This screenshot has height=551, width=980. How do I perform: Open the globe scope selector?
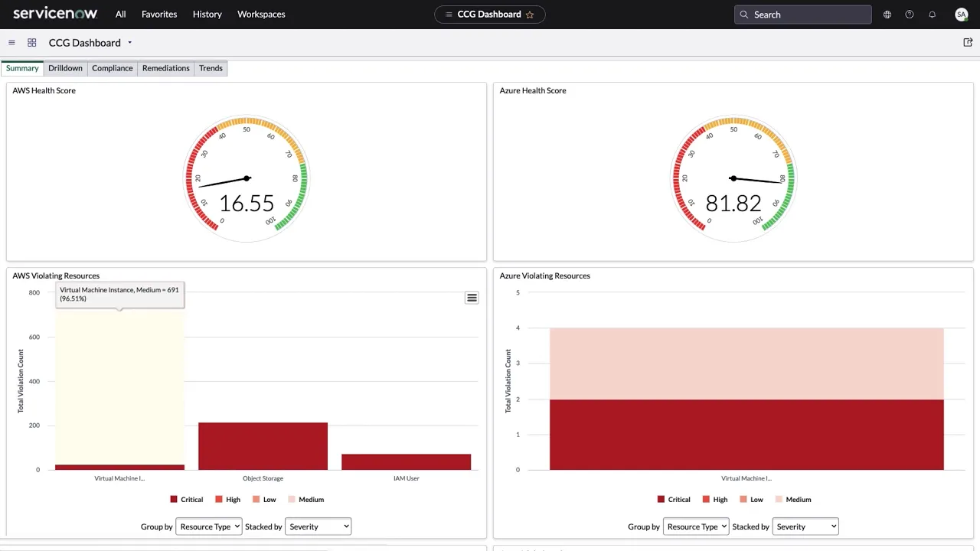[x=887, y=15]
